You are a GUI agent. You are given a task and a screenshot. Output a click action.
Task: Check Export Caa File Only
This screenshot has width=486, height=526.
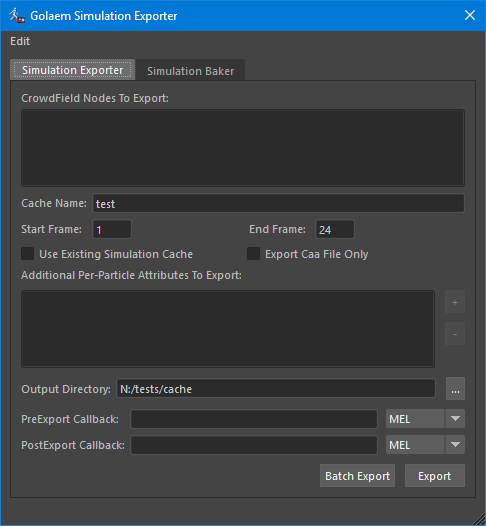click(x=253, y=254)
